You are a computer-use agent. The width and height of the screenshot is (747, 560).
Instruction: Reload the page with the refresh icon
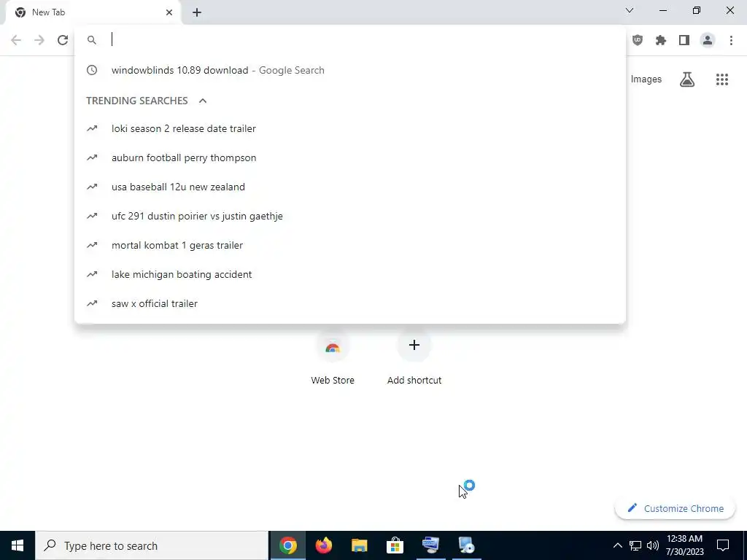[63, 41]
